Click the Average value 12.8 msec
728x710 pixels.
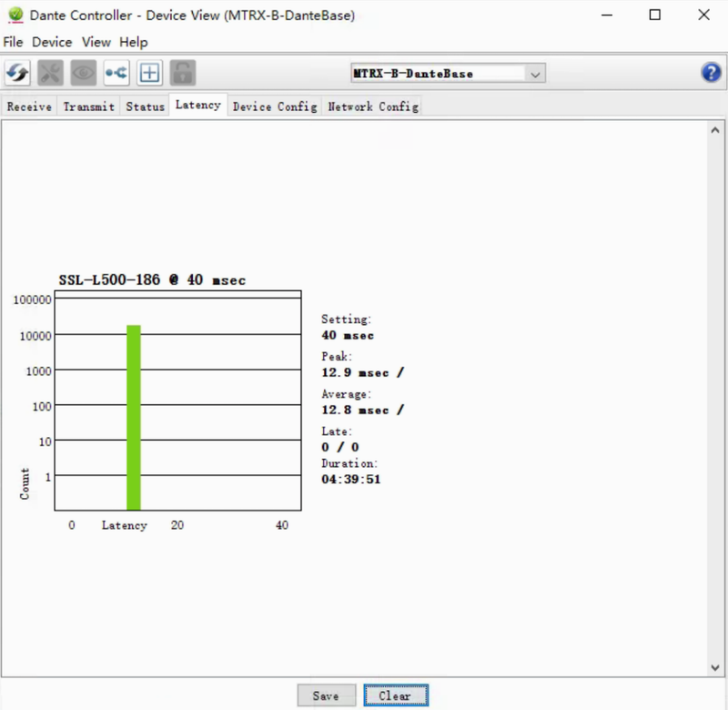pyautogui.click(x=362, y=410)
